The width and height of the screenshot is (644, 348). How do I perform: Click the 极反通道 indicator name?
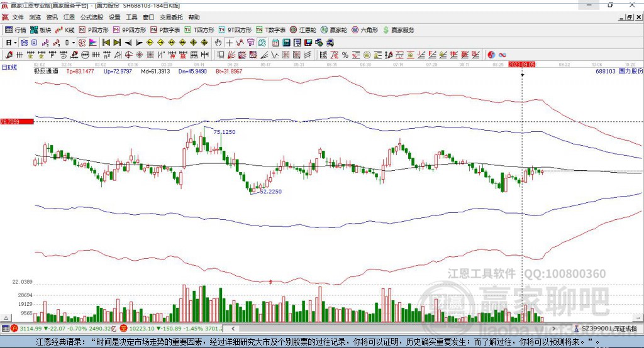point(46,71)
